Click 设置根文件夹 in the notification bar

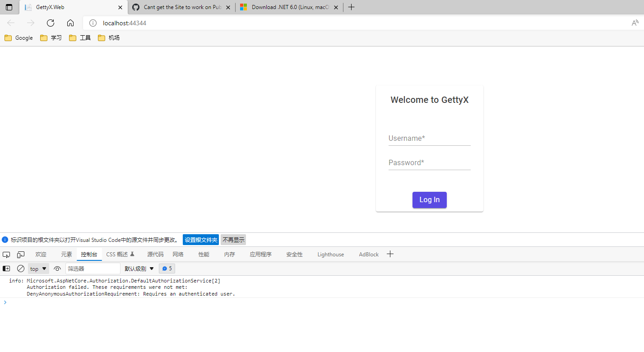200,240
